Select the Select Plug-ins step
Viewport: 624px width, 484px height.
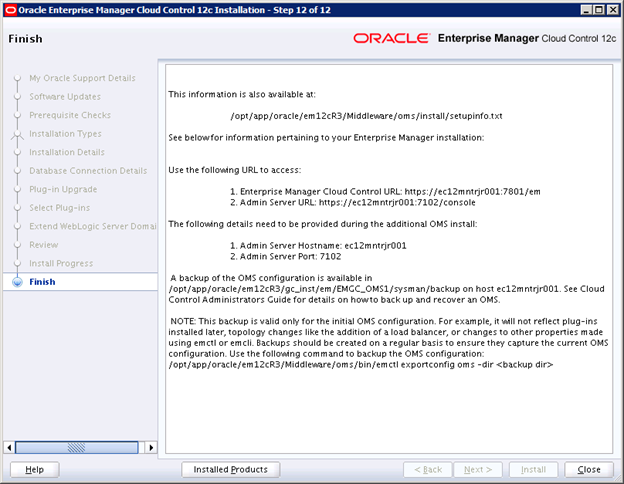59,208
